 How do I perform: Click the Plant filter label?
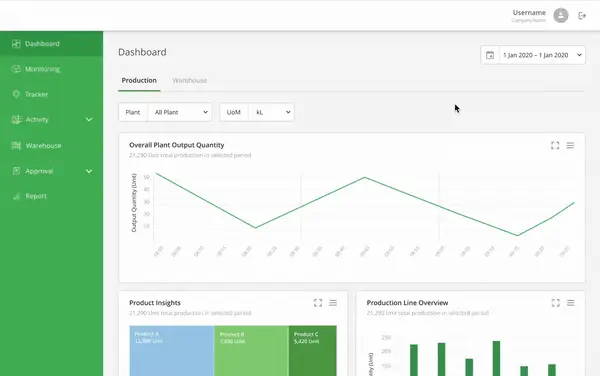coord(133,112)
